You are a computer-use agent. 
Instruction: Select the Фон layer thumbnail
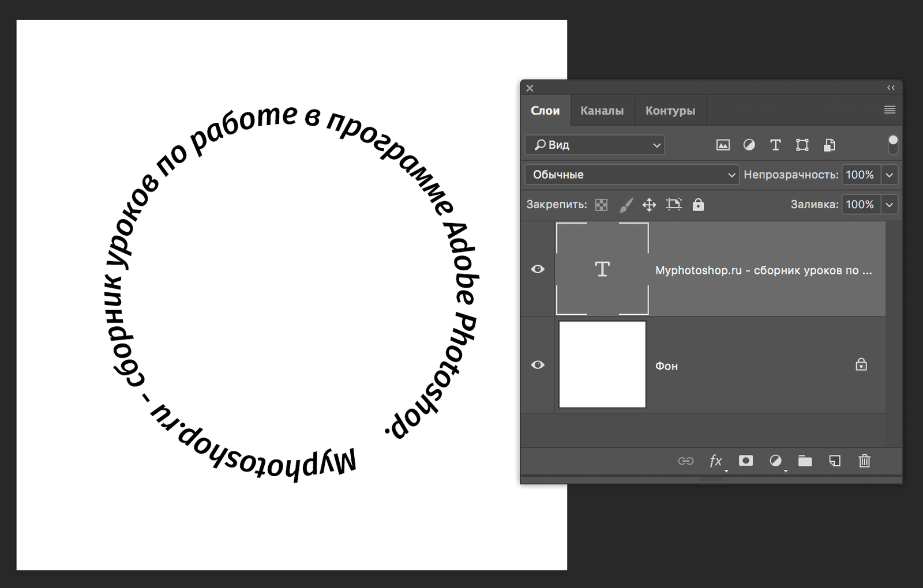(602, 365)
